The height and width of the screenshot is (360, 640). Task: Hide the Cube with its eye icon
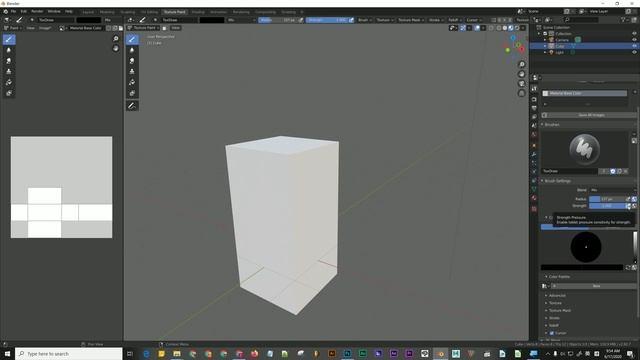click(634, 46)
